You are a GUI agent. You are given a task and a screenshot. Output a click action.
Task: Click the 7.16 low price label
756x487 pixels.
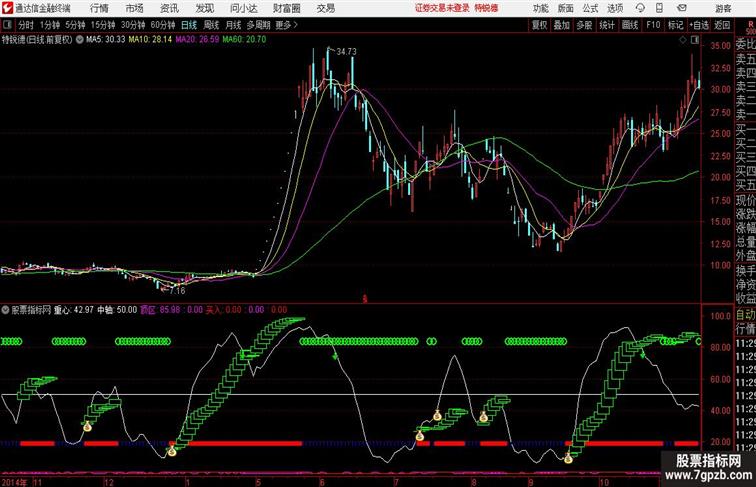[x=177, y=291]
